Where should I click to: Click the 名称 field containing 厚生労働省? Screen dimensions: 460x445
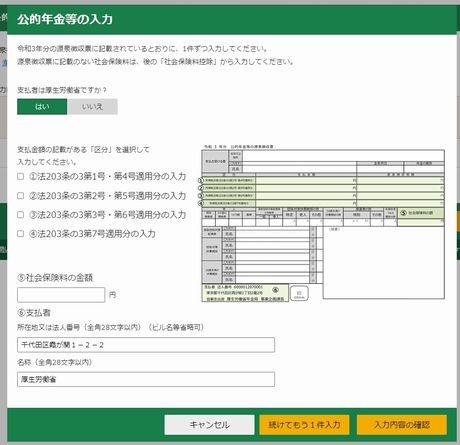[x=146, y=379]
